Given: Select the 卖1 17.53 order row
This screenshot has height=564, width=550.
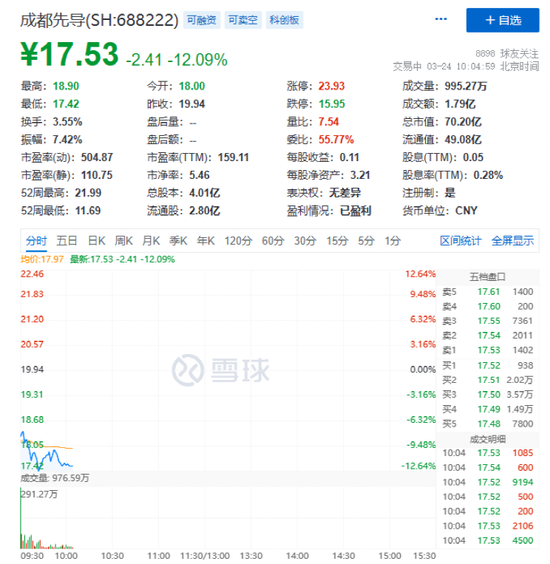Looking at the screenshot, I should (x=488, y=350).
